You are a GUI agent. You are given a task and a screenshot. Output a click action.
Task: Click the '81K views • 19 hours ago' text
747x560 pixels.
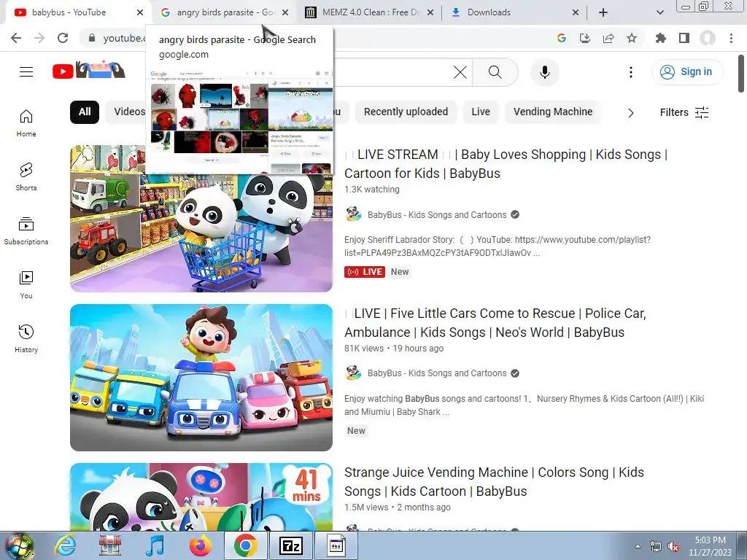pos(394,349)
